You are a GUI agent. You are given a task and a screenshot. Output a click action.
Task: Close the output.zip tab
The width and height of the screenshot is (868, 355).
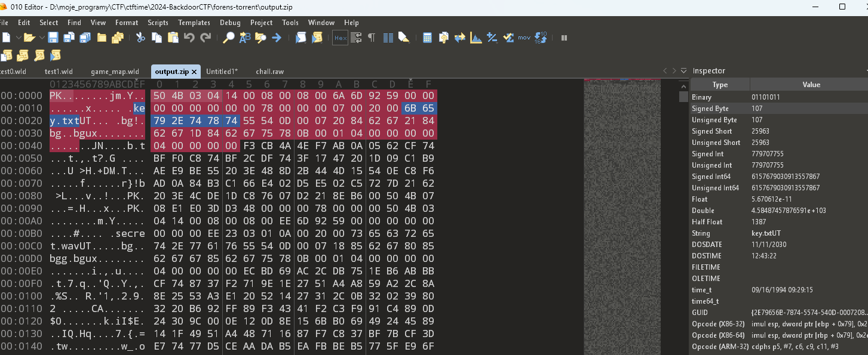point(194,72)
